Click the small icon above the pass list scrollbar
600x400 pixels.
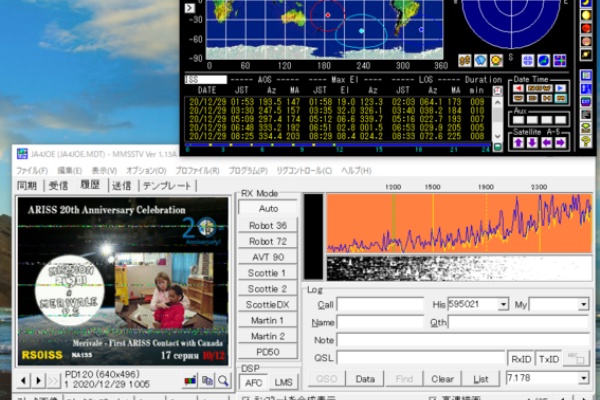tap(497, 91)
